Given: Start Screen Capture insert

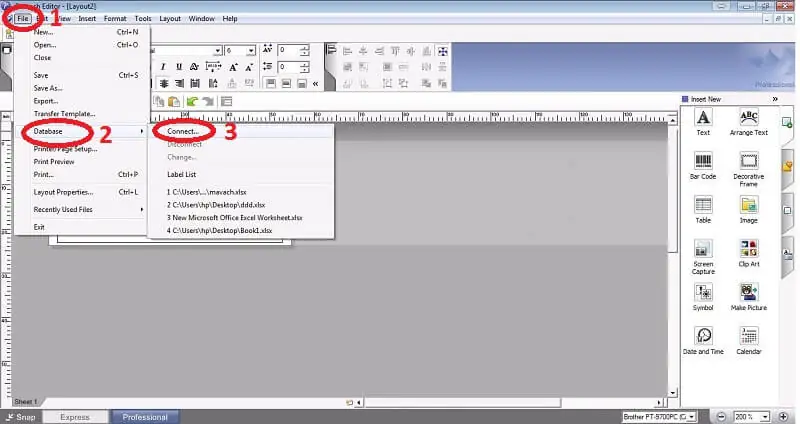Looking at the screenshot, I should [x=703, y=257].
